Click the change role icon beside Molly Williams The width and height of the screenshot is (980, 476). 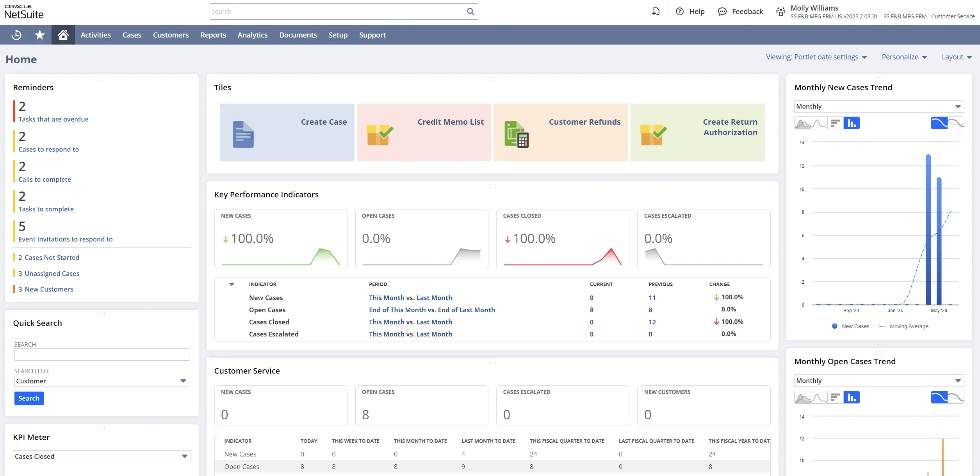780,12
